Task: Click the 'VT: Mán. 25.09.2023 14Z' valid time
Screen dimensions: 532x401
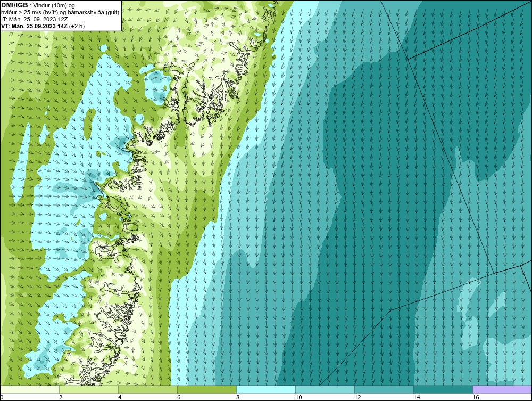Action: [34, 26]
